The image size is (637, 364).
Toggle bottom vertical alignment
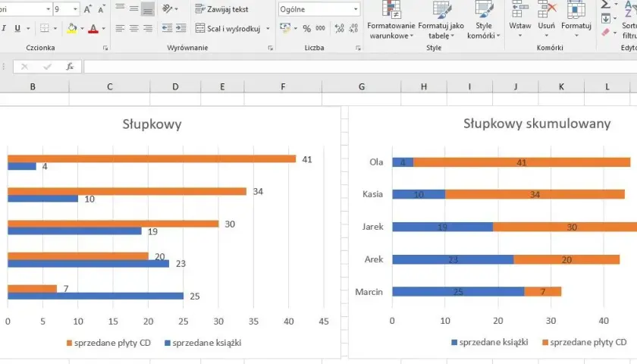(x=147, y=8)
